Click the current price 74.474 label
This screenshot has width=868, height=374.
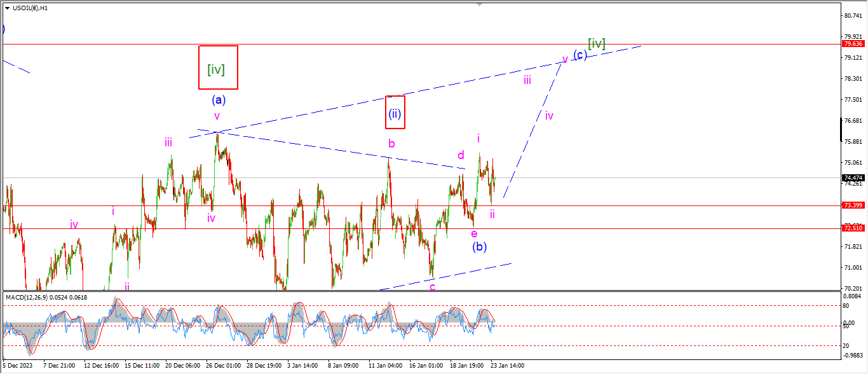(x=852, y=178)
